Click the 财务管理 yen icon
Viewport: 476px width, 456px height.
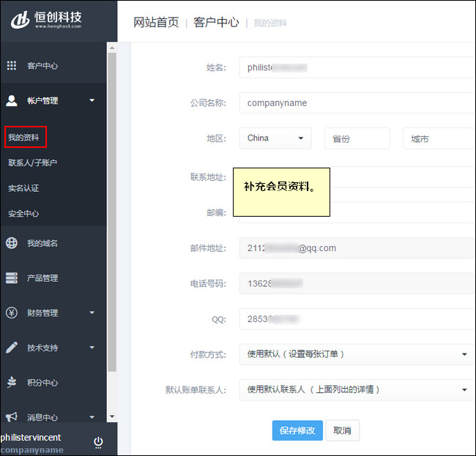[x=12, y=313]
